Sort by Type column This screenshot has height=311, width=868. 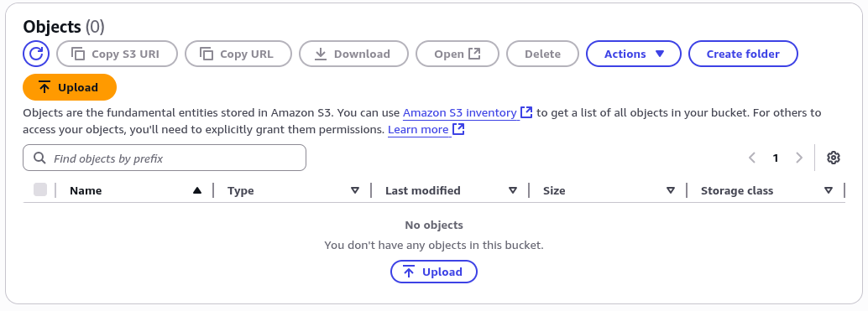pos(293,190)
